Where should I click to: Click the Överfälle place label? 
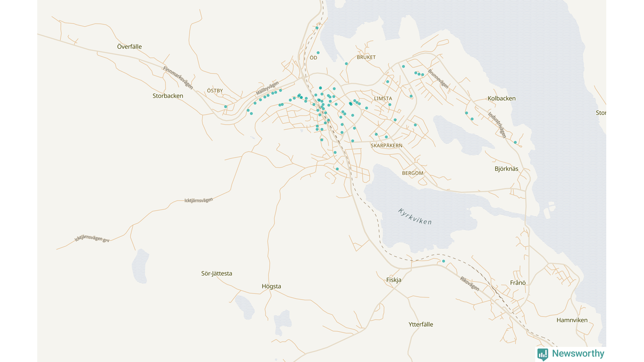(x=129, y=47)
